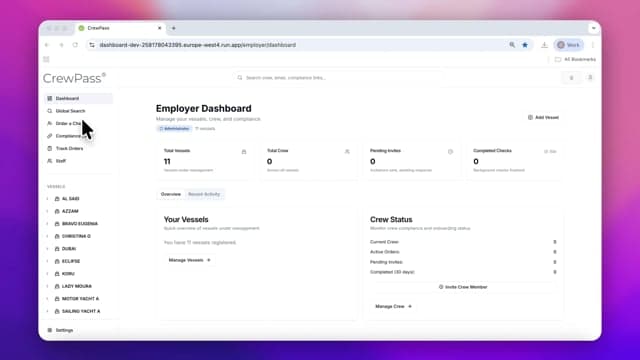Click the notification bell in the header

[571, 78]
